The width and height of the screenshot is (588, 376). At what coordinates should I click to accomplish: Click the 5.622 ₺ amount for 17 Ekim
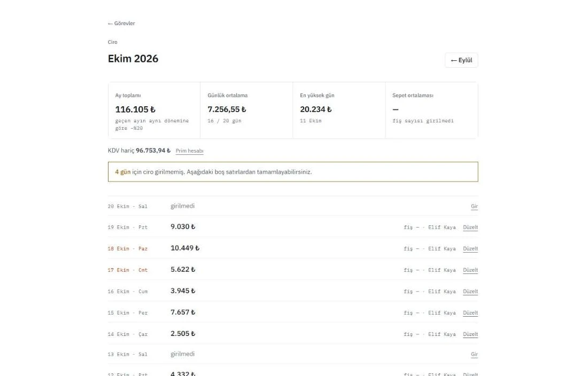click(x=183, y=269)
